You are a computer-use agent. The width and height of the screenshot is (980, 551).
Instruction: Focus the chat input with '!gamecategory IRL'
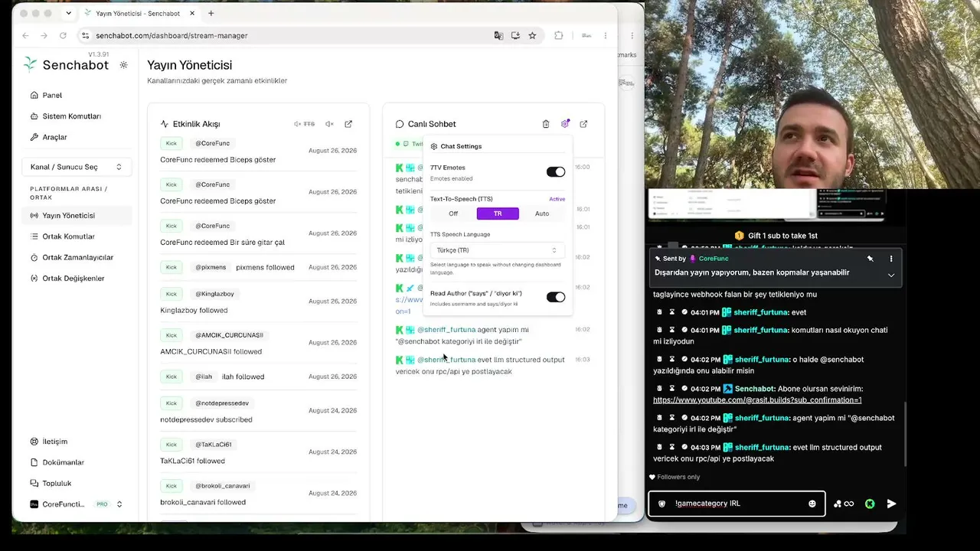(x=737, y=504)
